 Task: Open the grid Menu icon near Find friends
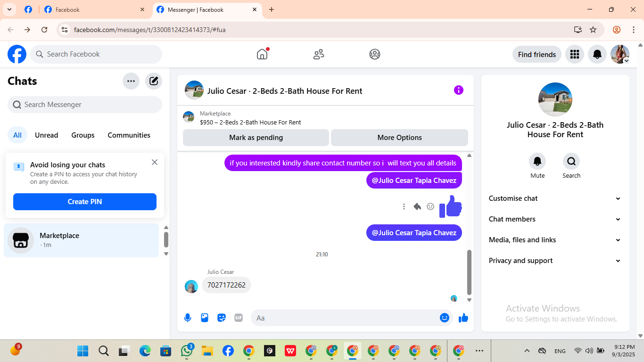pos(574,54)
